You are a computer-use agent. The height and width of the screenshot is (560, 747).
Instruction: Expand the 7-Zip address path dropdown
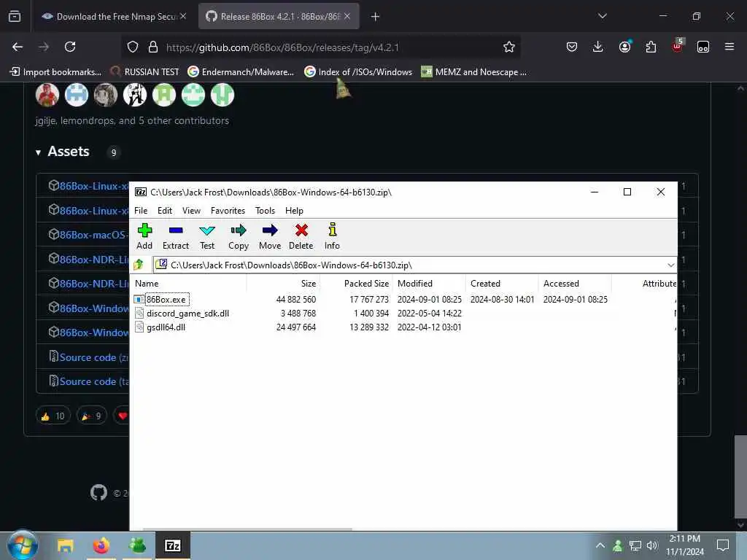671,265
